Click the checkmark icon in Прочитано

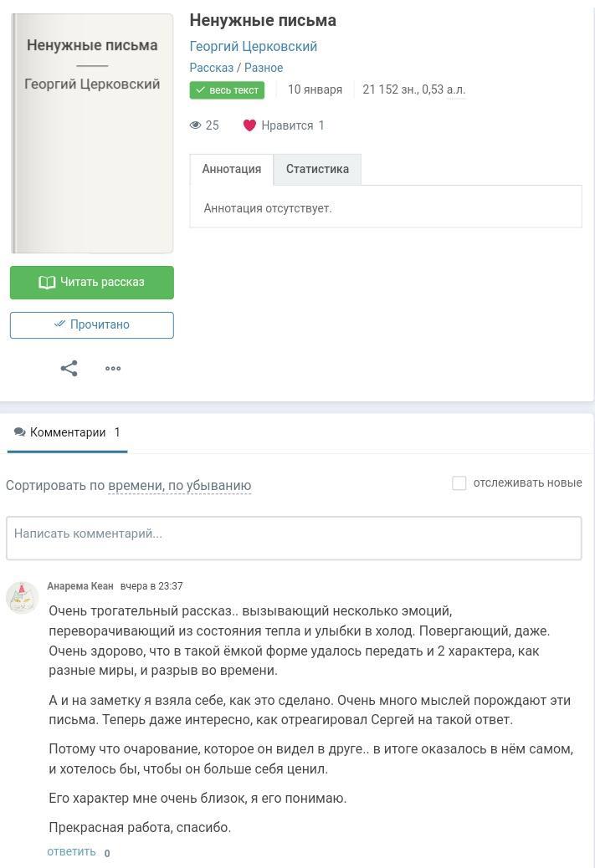(59, 324)
